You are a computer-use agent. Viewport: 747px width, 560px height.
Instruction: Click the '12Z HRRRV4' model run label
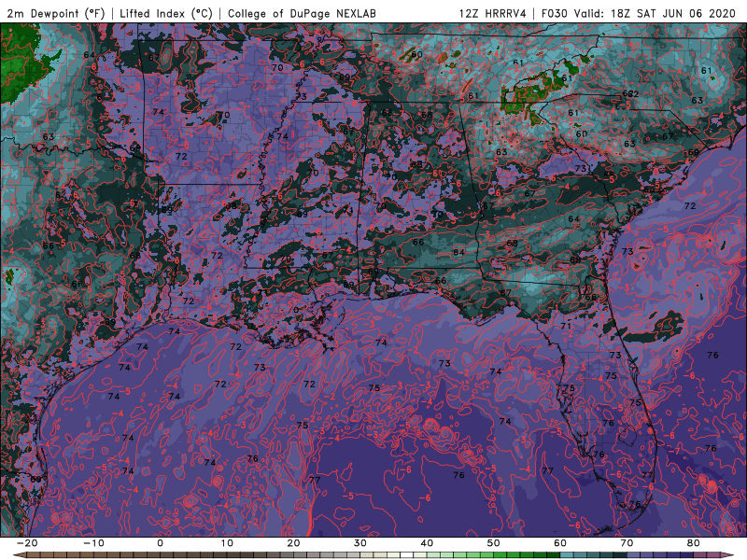(x=493, y=13)
